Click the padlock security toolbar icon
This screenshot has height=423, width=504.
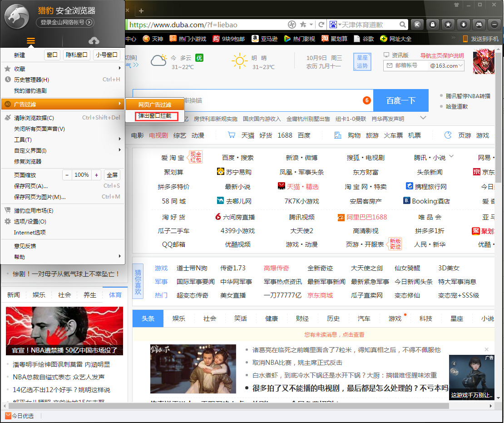[432, 25]
